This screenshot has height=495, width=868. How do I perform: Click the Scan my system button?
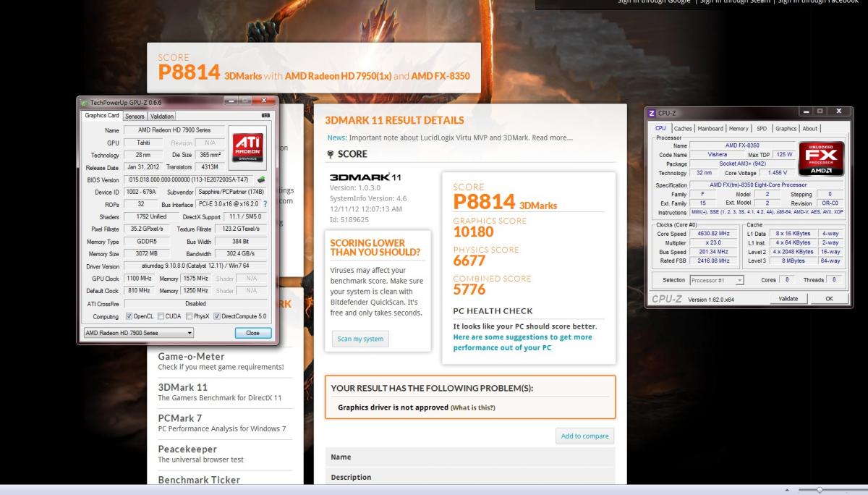360,339
